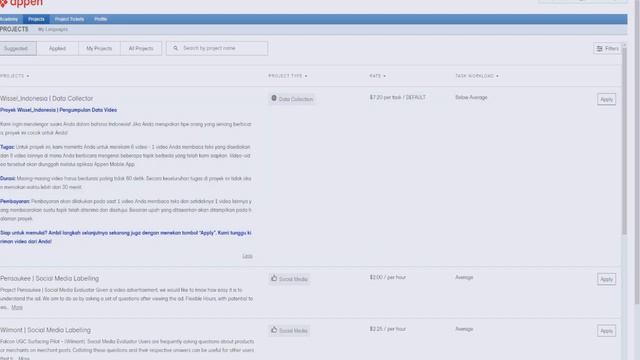
Task: Apply to the Wilmont Social Media Labeling project
Action: click(x=607, y=331)
